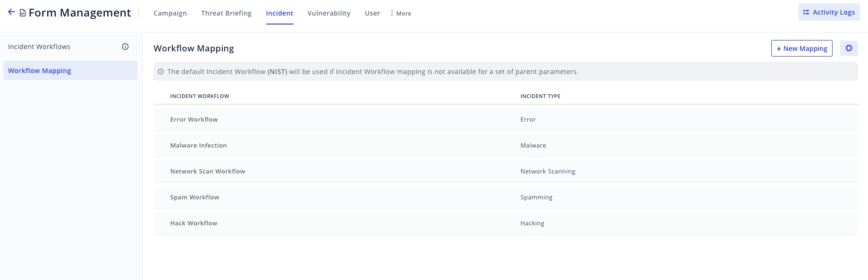This screenshot has height=280, width=868.
Task: Expand the More tabs menu
Action: tap(401, 13)
